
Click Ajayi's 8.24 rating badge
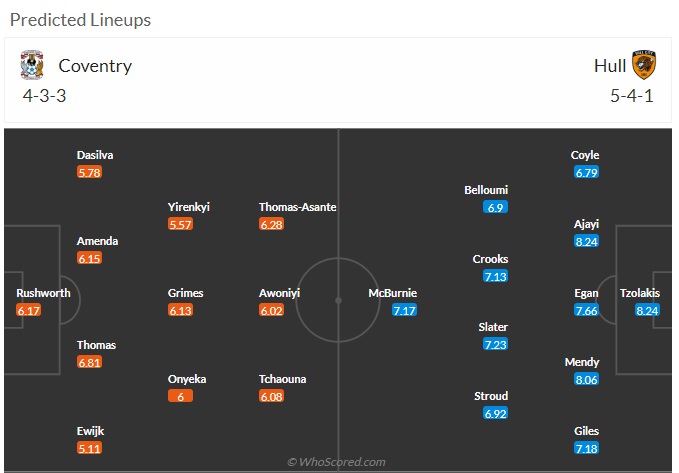click(x=586, y=241)
